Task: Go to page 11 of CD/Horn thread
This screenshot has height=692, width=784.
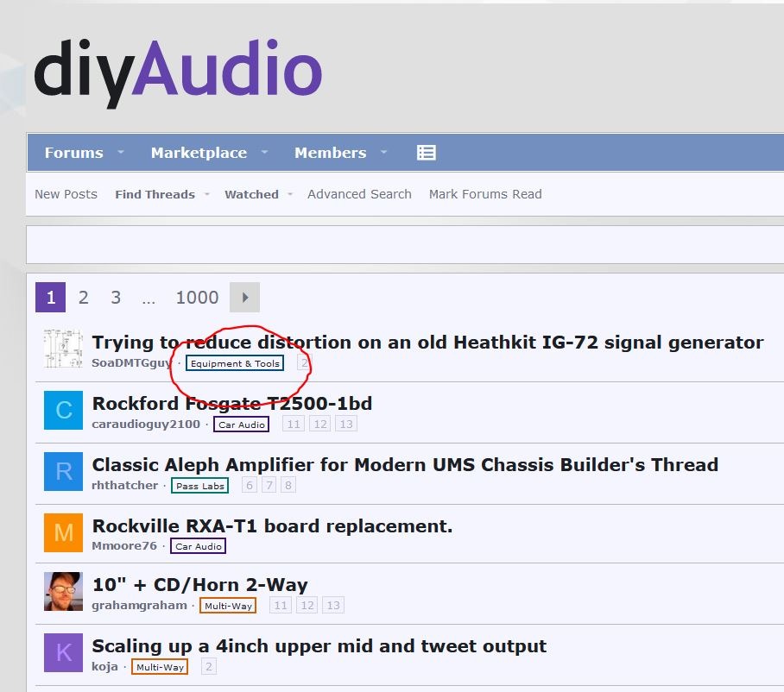Action: coord(280,606)
